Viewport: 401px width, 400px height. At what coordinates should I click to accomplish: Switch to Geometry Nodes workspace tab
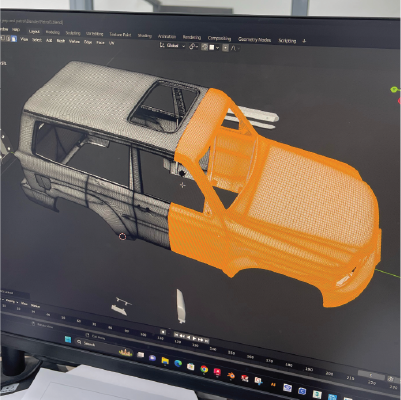click(x=254, y=39)
